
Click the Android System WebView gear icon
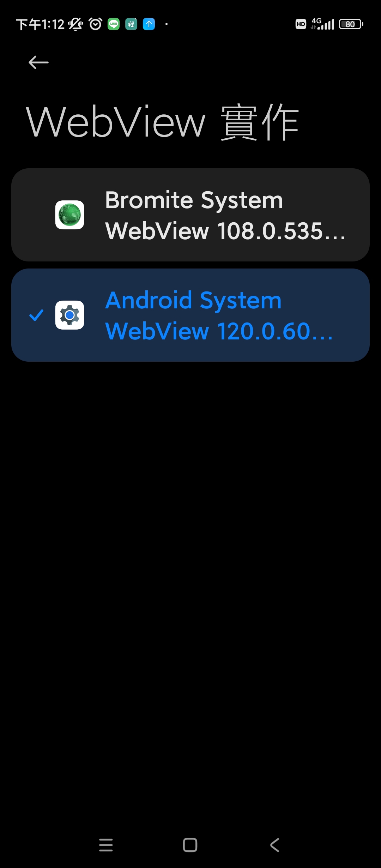click(x=69, y=315)
